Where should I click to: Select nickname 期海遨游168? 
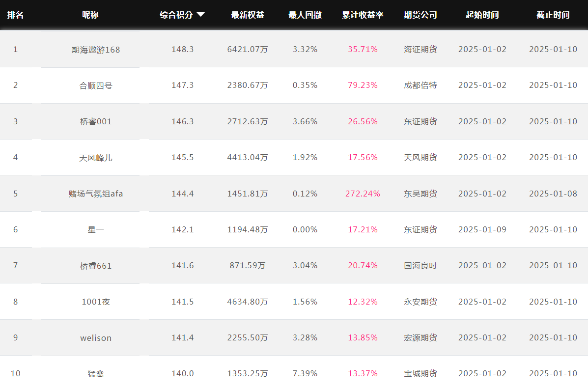pos(96,50)
